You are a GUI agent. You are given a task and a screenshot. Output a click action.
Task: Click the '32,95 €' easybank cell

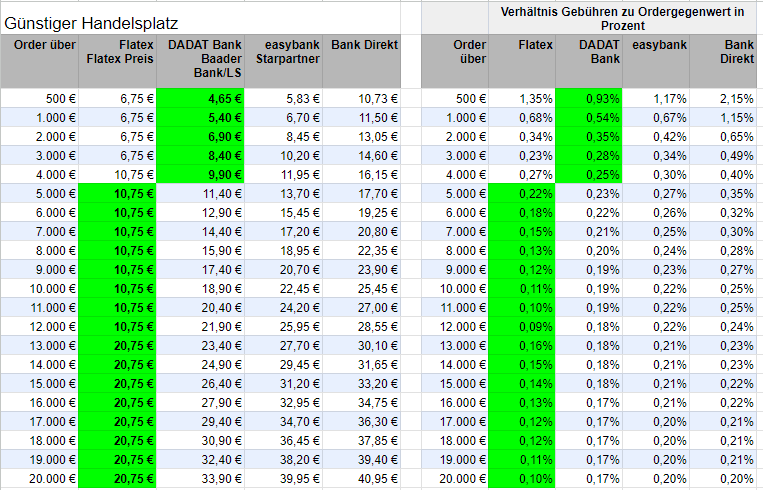(284, 402)
